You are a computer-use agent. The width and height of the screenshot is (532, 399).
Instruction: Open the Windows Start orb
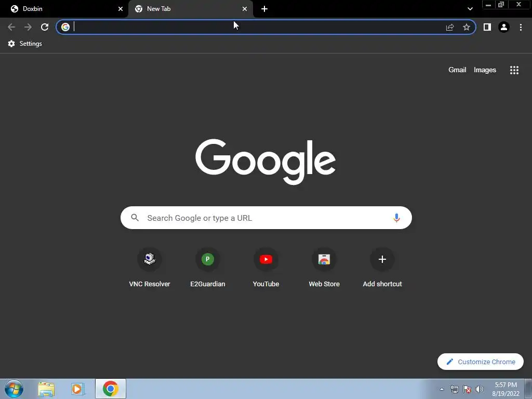tap(14, 389)
